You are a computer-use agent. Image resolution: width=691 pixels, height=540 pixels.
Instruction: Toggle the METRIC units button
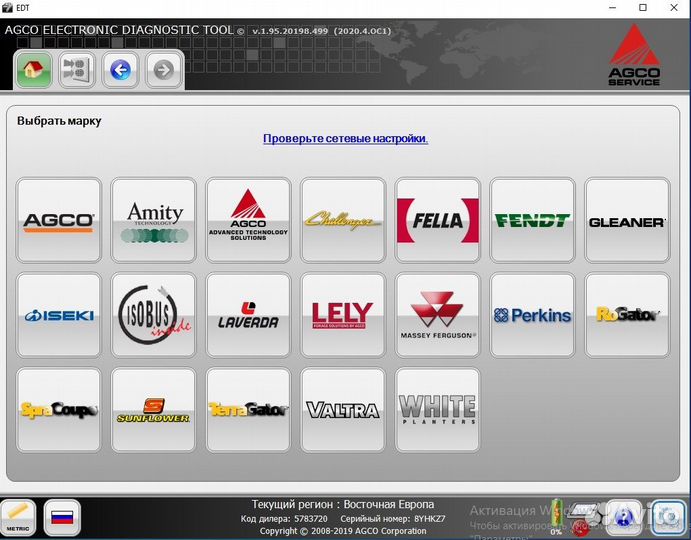click(x=17, y=517)
